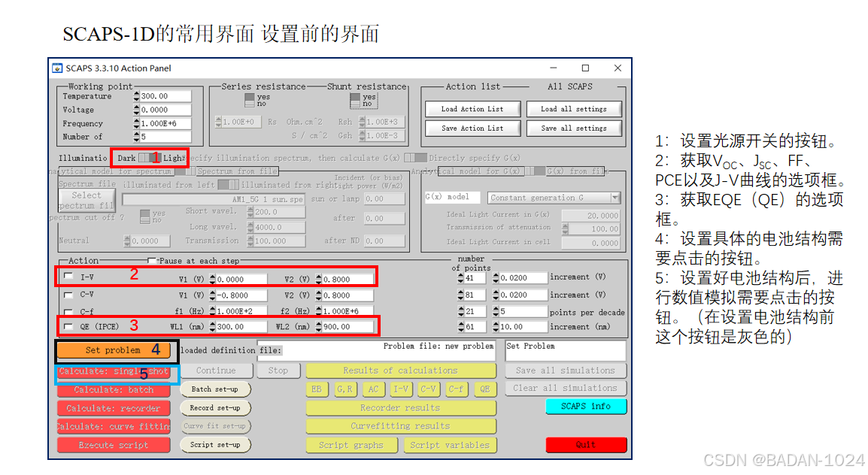Open SCAPS info
This screenshot has width=868, height=475.
click(x=586, y=407)
